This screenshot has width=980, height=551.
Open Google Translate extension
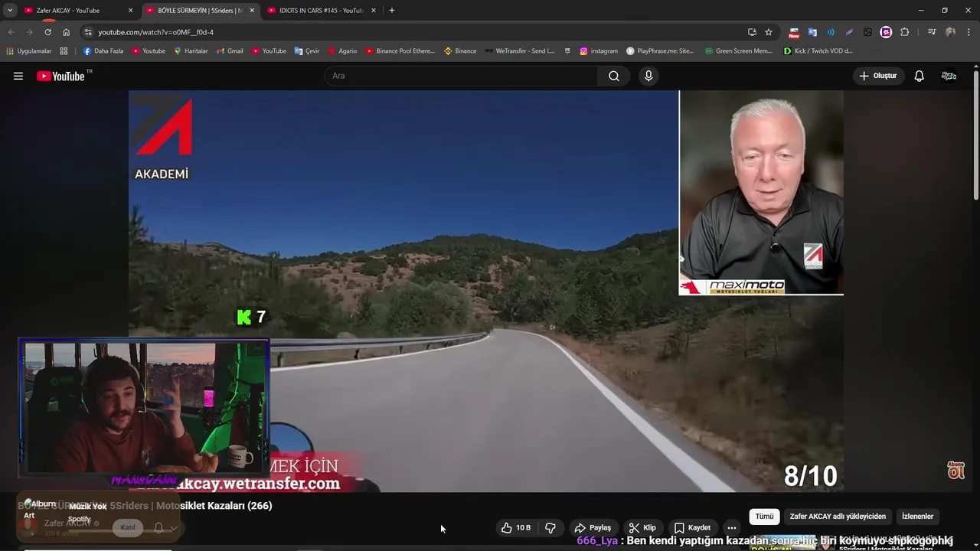point(812,32)
